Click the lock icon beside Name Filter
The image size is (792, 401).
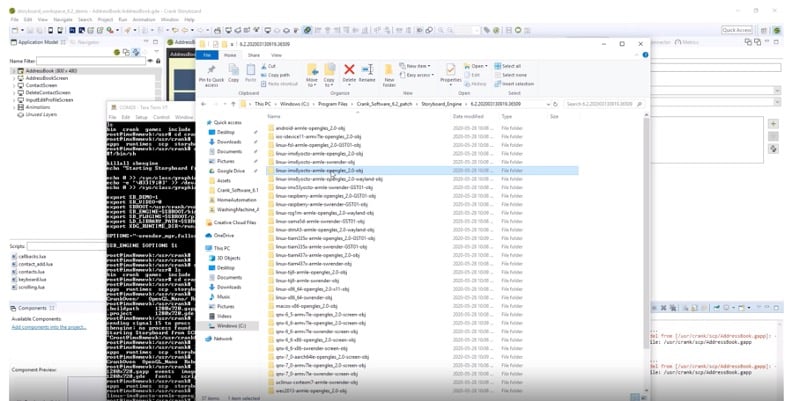(x=158, y=61)
